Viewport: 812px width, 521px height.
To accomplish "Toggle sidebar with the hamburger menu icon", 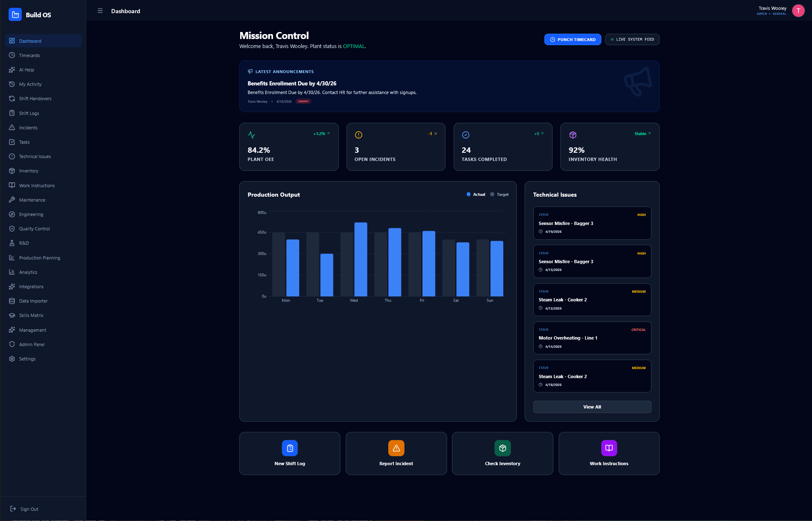I will point(100,11).
